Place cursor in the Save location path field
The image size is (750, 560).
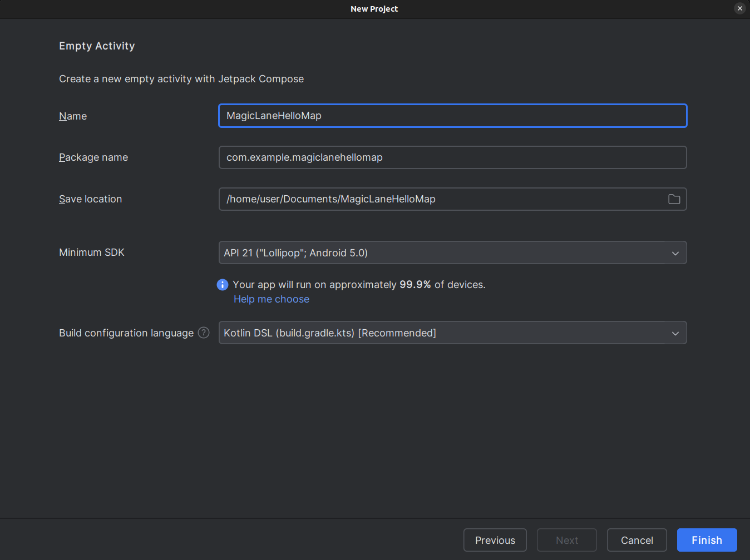[440, 199]
